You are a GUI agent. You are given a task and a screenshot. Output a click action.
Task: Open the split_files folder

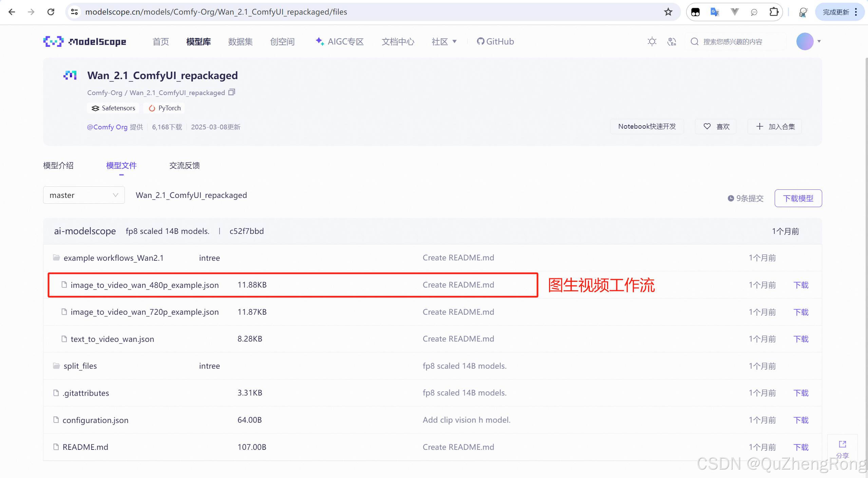pyautogui.click(x=80, y=366)
